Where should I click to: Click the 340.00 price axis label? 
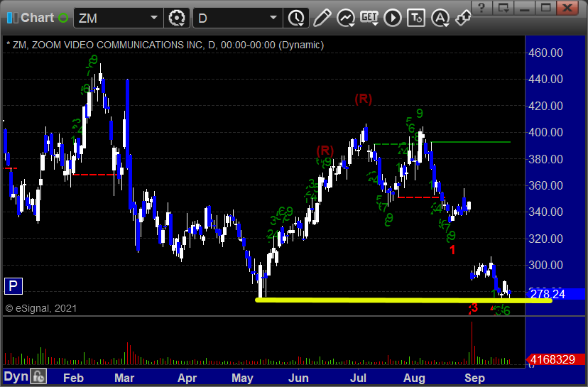point(545,212)
